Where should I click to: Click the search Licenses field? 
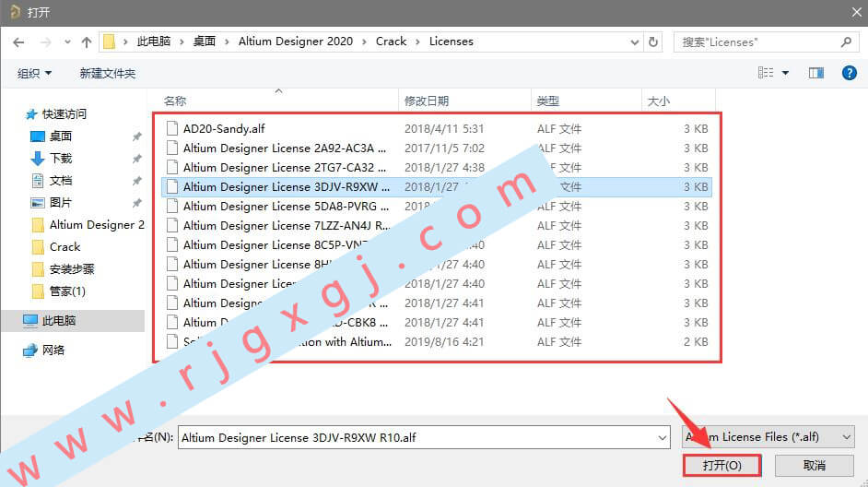point(765,42)
